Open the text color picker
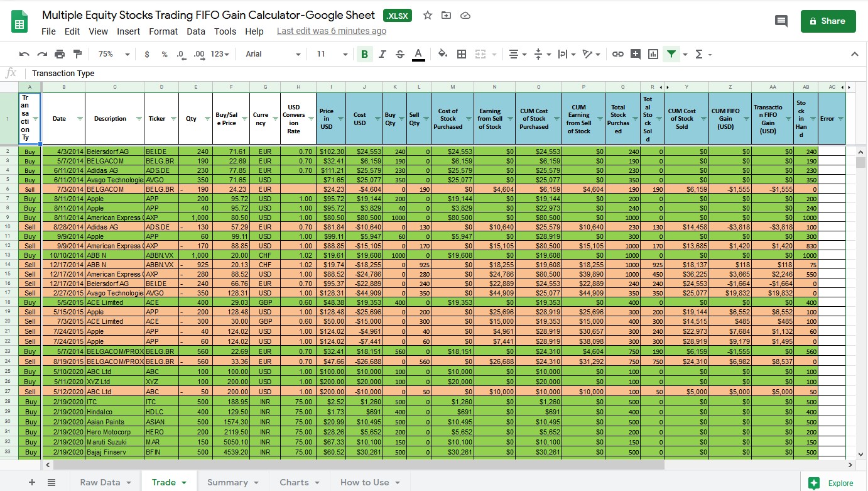Screen dimensions: 868x491 pos(418,54)
